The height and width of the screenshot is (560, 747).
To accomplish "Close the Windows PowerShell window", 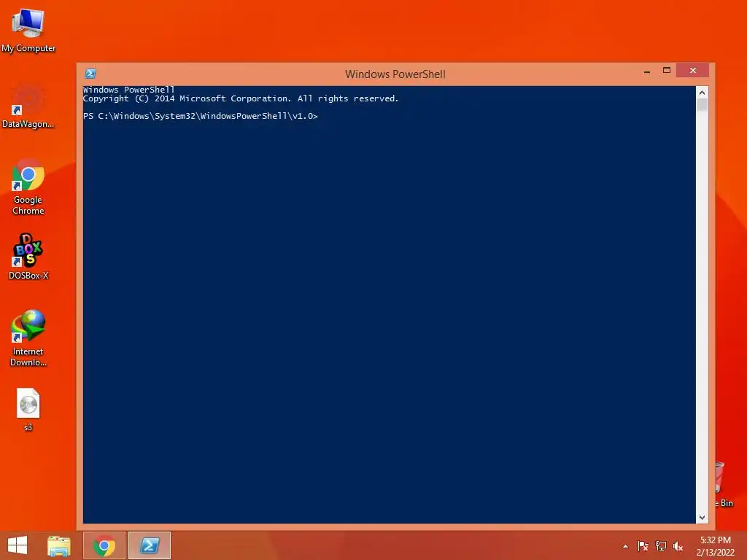I will click(693, 70).
